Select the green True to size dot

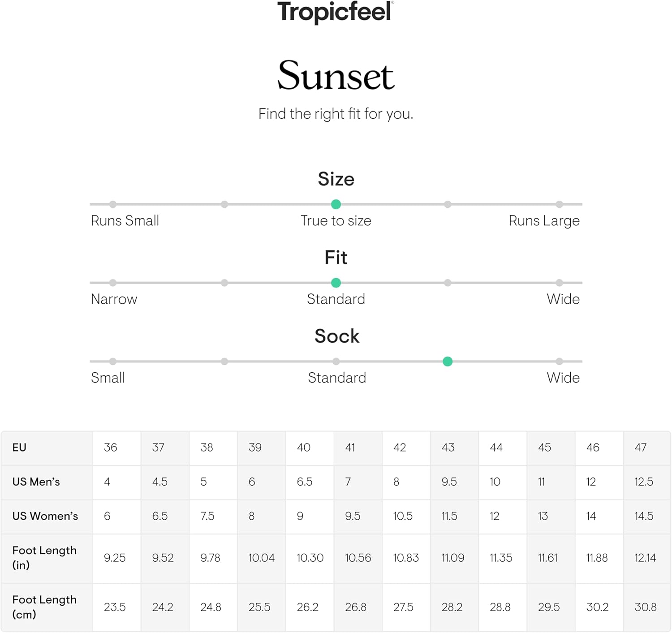tap(336, 204)
